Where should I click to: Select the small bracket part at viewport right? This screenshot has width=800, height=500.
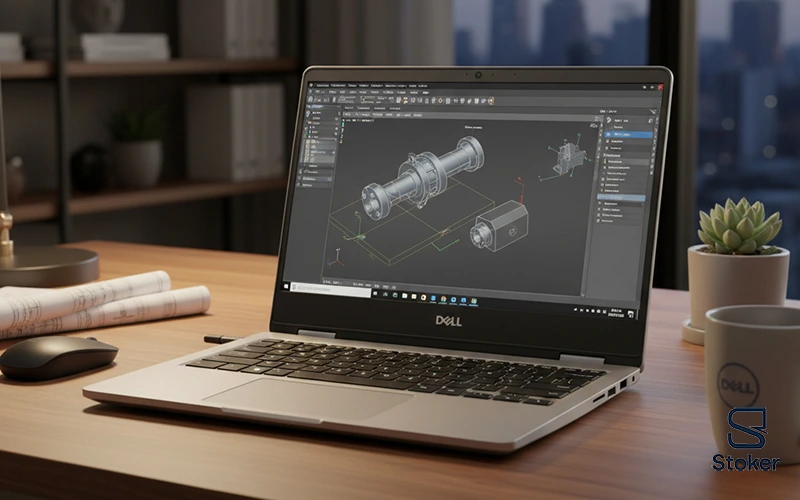pyautogui.click(x=568, y=156)
